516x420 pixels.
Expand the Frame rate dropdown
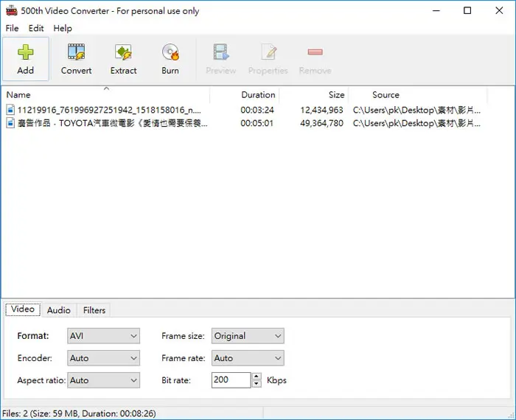tap(248, 358)
